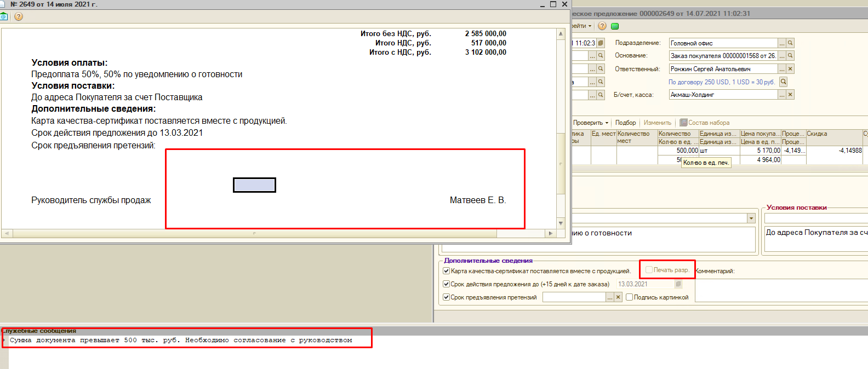The height and width of the screenshot is (369, 868).
Task: Click the Срок предъявления претензий input field
Action: click(x=574, y=297)
